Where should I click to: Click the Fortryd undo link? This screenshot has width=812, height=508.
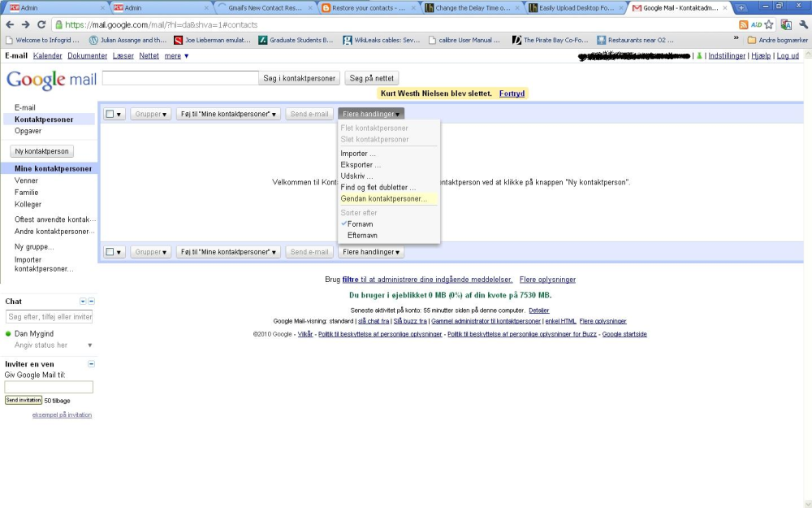tap(512, 93)
